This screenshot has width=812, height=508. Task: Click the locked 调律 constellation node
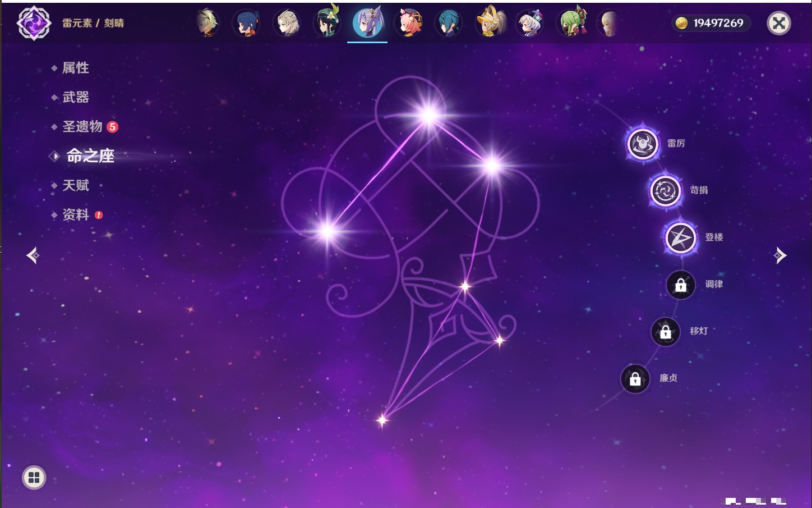click(681, 285)
